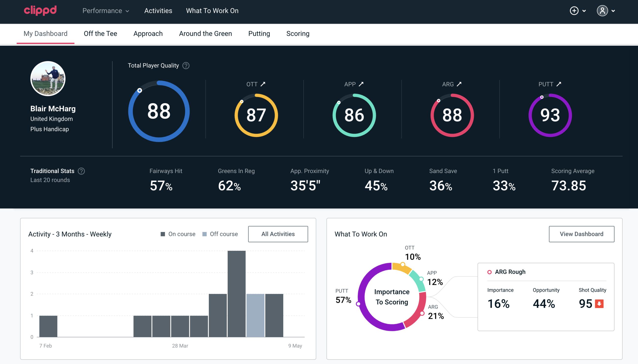This screenshot has height=364, width=638.
Task: Switch to the Scoring tab
Action: coord(298,33)
